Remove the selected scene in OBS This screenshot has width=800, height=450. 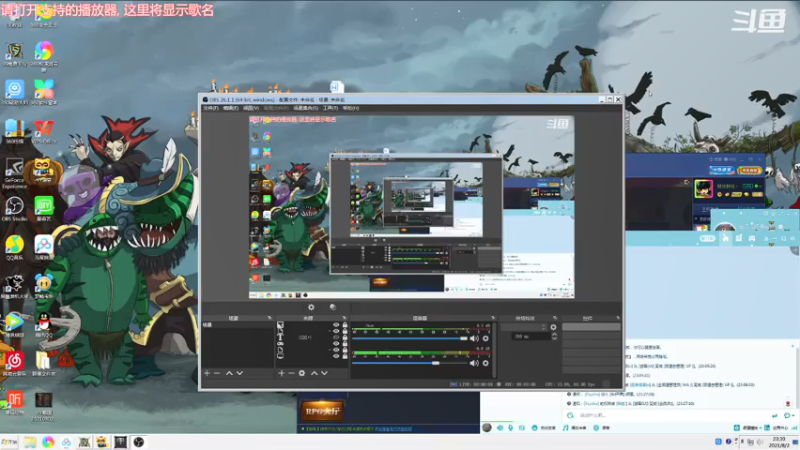[x=217, y=373]
